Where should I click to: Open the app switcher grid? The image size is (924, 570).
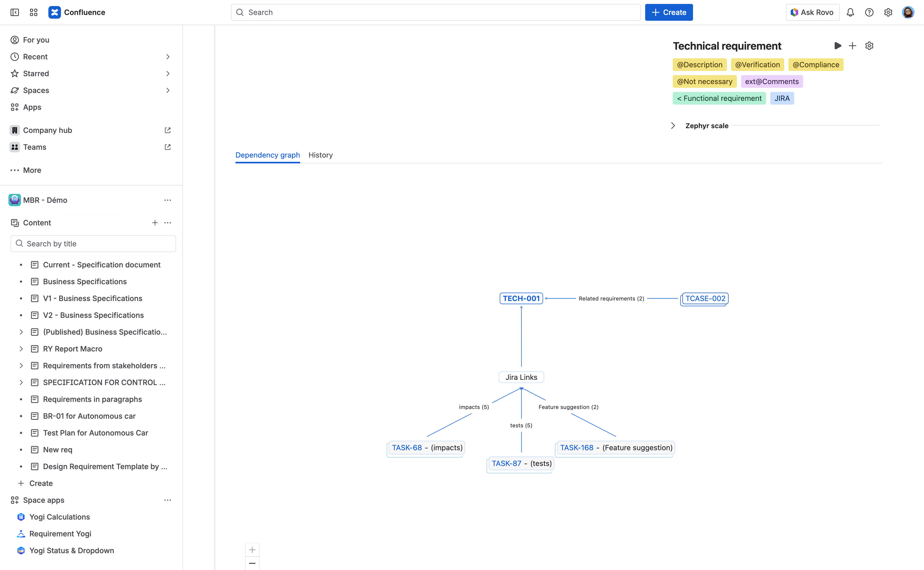(33, 12)
